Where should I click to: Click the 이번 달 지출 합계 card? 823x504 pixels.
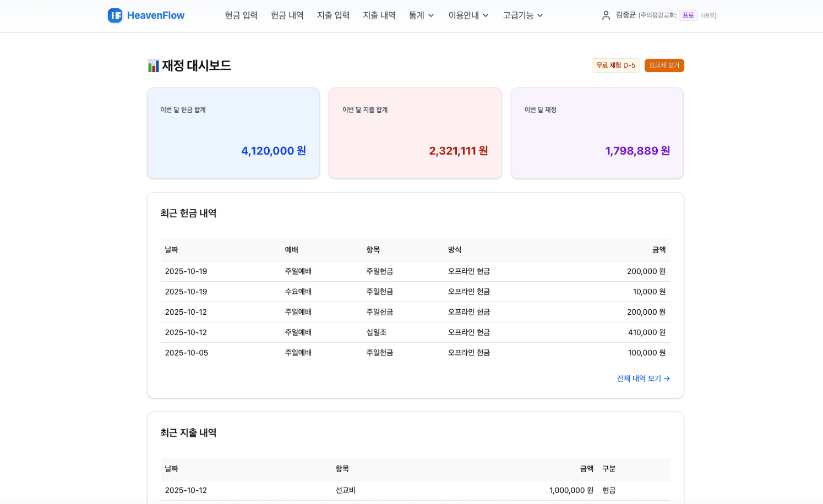pos(415,133)
